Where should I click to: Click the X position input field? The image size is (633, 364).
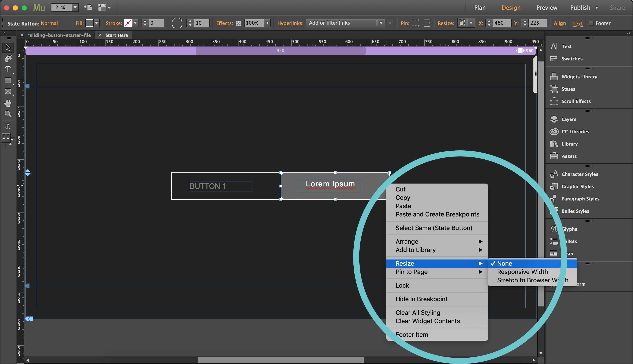(x=501, y=23)
